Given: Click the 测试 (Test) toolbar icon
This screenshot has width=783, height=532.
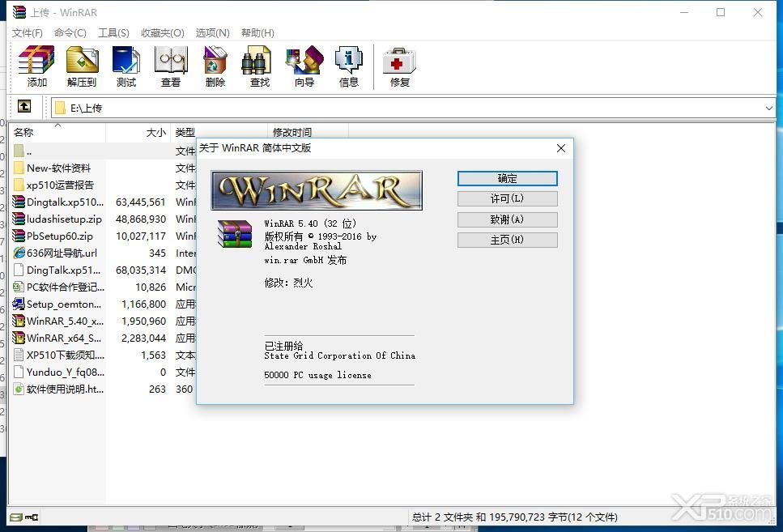Looking at the screenshot, I should coord(126,60).
